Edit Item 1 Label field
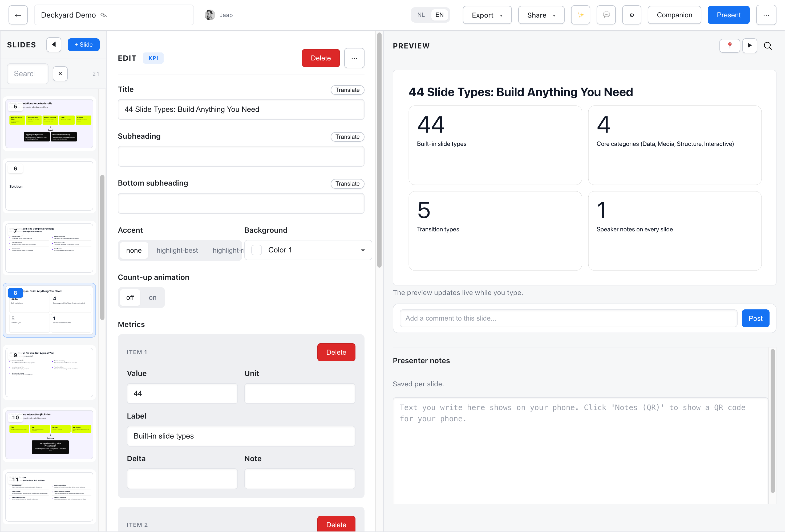This screenshot has height=532, width=785. (x=241, y=436)
